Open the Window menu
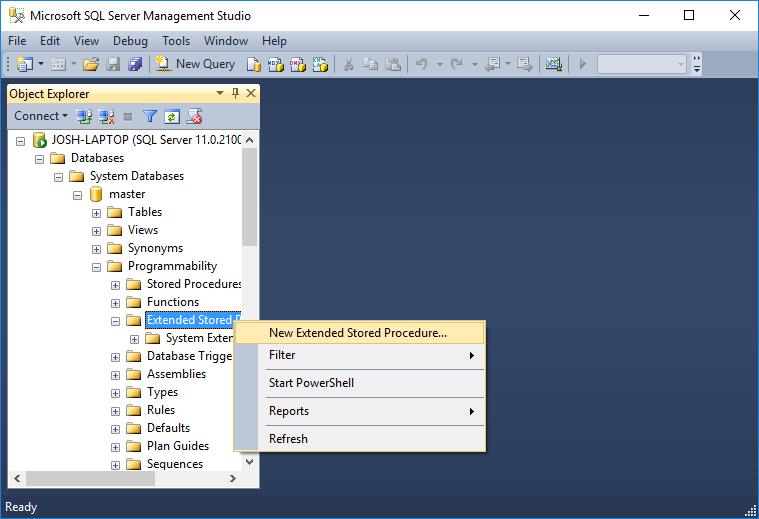Screen dimensions: 759x519 click(226, 41)
